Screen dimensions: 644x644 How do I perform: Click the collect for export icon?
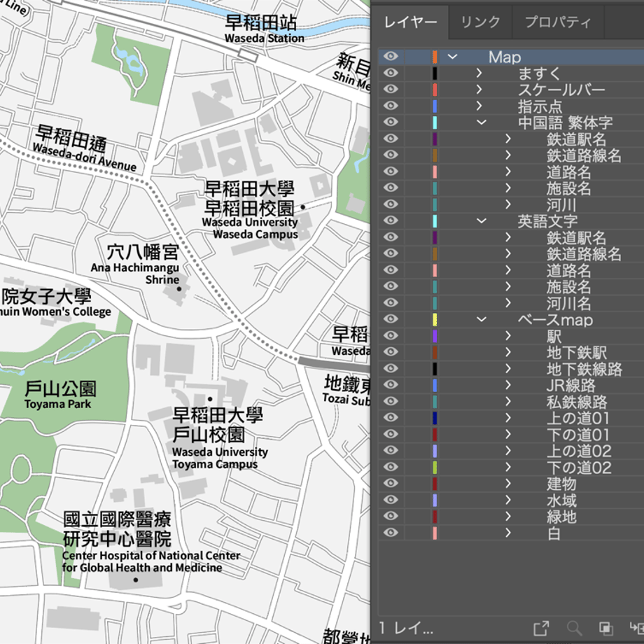coord(541,628)
